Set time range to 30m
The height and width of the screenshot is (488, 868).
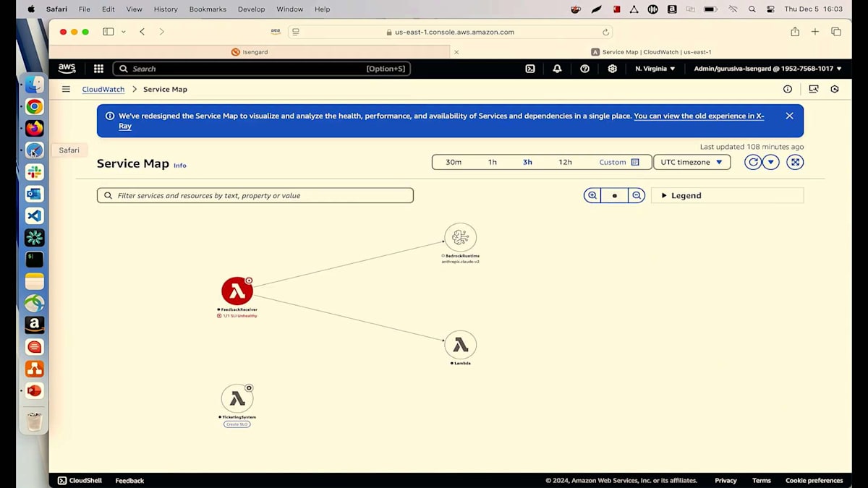click(x=454, y=162)
